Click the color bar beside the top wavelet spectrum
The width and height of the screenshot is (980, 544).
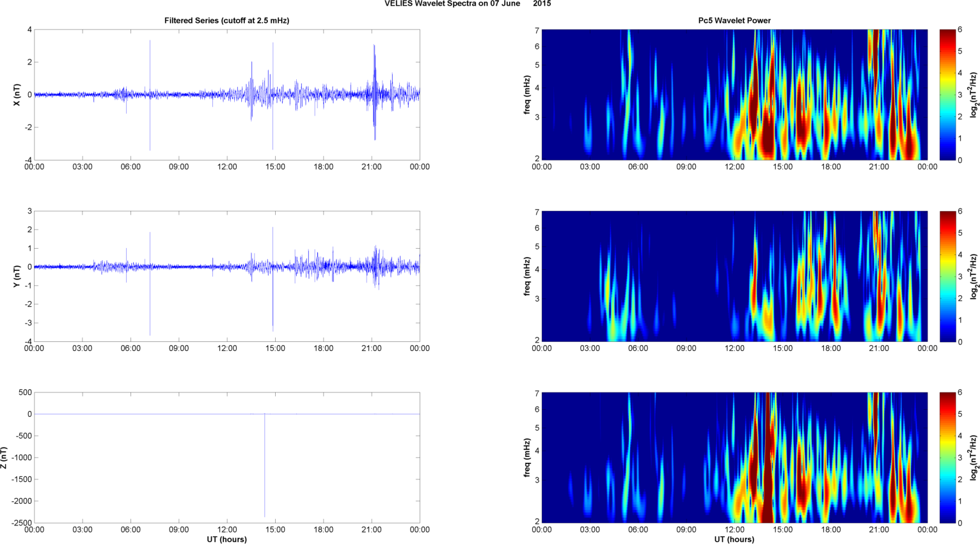coord(948,95)
